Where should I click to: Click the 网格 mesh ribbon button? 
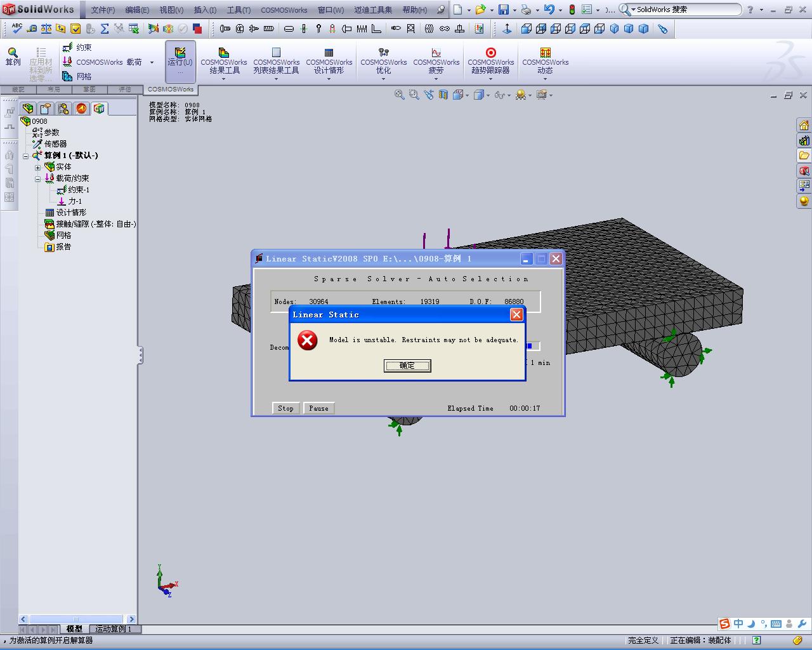(77, 76)
